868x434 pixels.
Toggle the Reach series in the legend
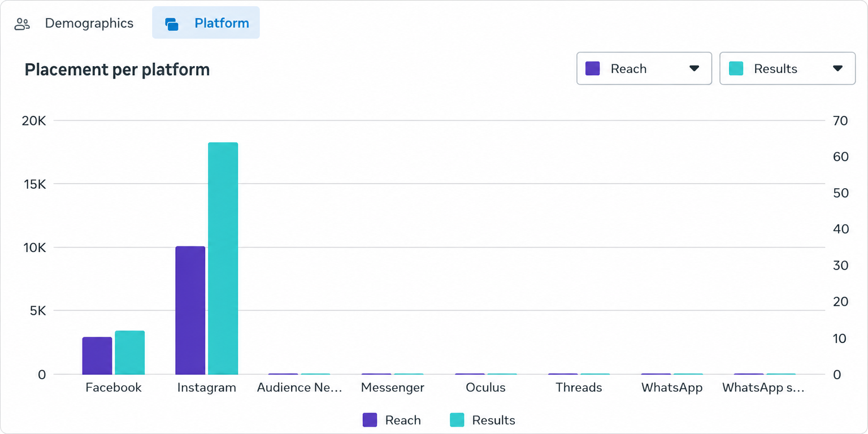[x=392, y=420]
